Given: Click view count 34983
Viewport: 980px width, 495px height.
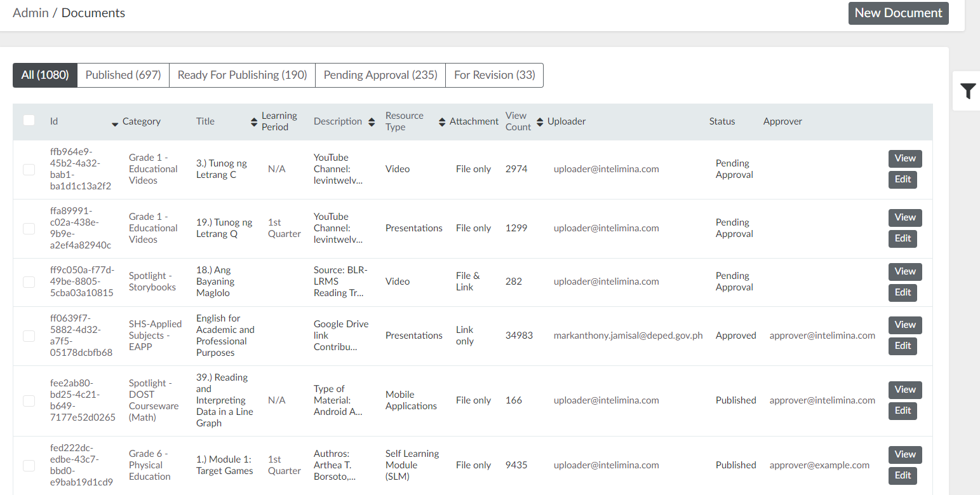Looking at the screenshot, I should [519, 336].
